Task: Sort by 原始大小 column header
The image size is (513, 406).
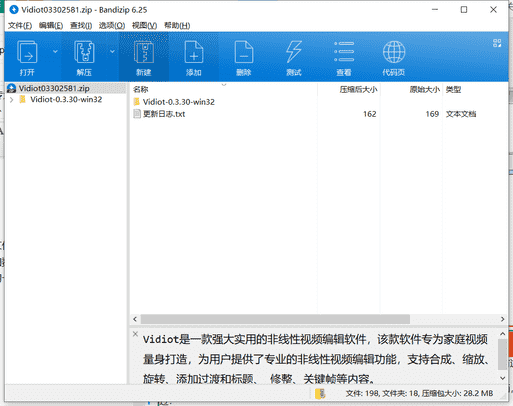Action: pos(411,89)
